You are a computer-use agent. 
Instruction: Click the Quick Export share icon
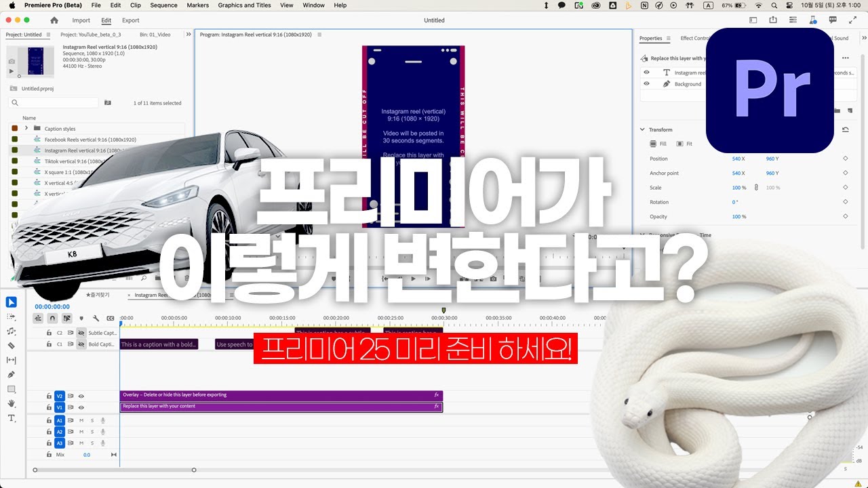(x=773, y=20)
